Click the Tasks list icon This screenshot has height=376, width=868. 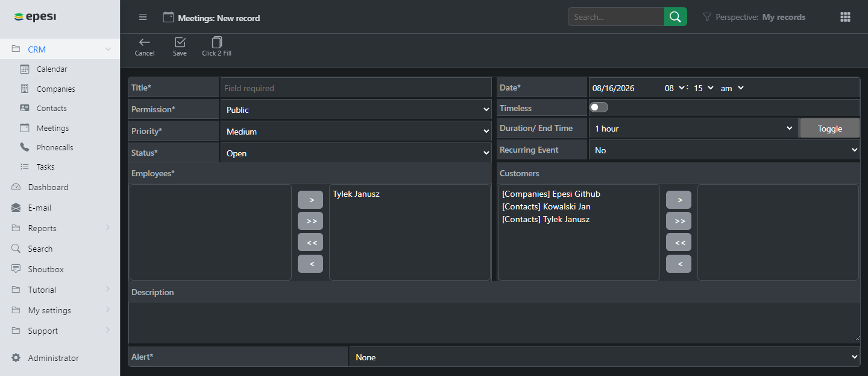coord(25,167)
